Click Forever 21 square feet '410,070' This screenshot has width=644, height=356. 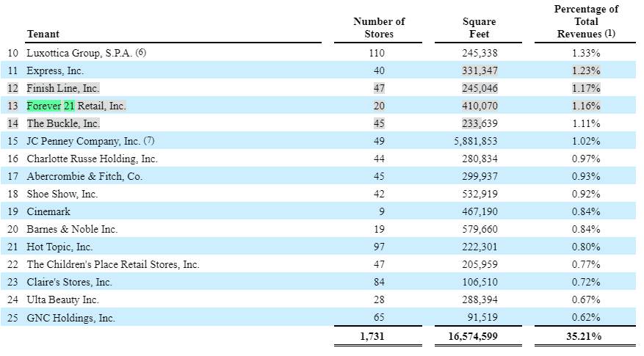point(480,106)
